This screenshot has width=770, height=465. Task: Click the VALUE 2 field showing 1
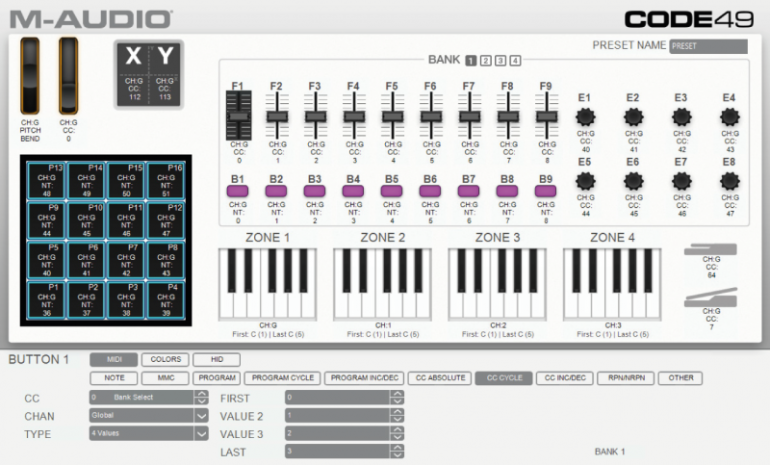(338, 415)
